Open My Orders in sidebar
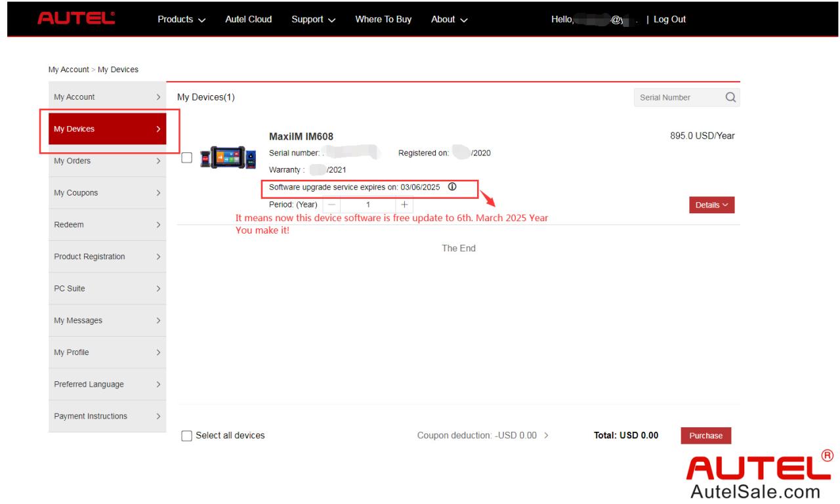 point(108,161)
